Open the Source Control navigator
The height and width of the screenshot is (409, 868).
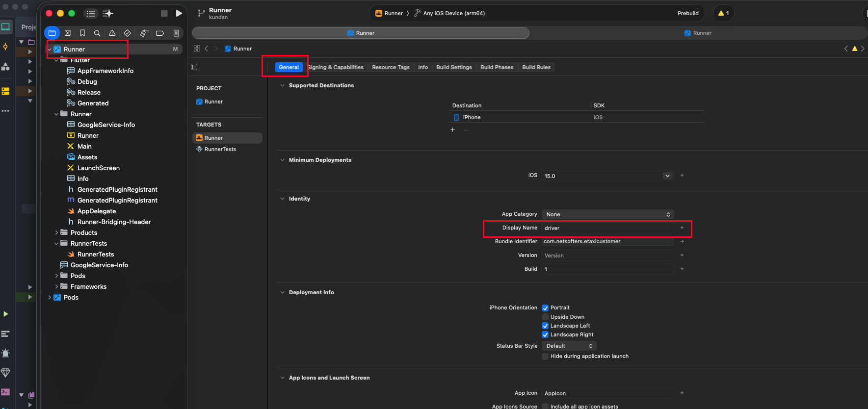click(68, 33)
